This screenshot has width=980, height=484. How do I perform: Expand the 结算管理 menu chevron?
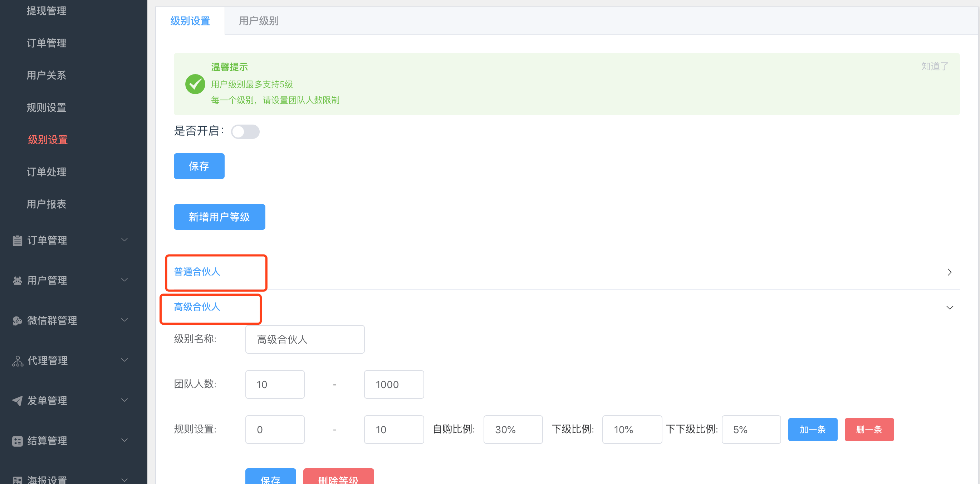124,440
